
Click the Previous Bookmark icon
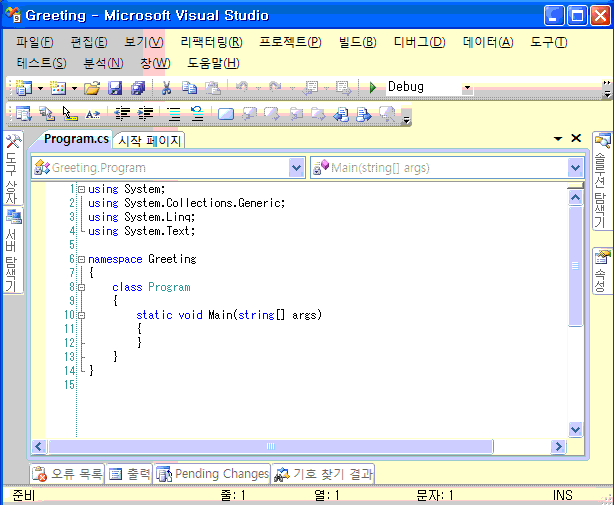pyautogui.click(x=249, y=114)
